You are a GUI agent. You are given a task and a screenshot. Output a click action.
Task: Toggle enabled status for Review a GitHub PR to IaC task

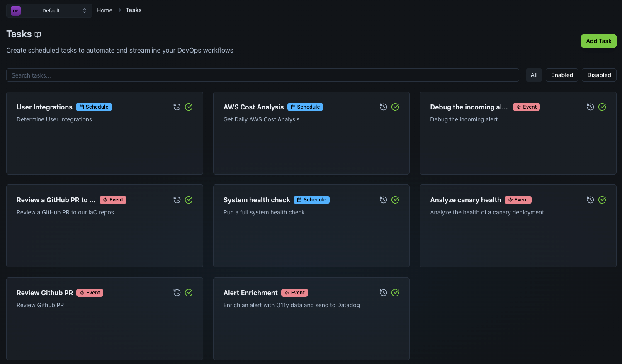click(x=189, y=200)
